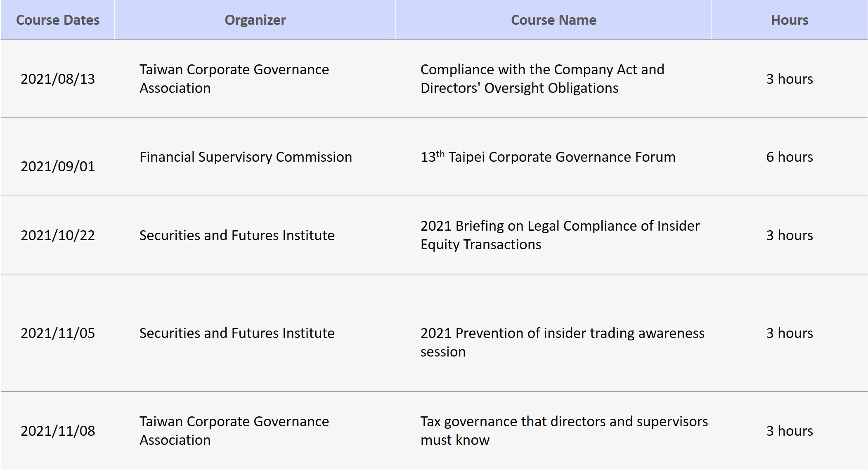This screenshot has height=470, width=868.
Task: Click the Course Dates column header
Action: click(x=58, y=20)
